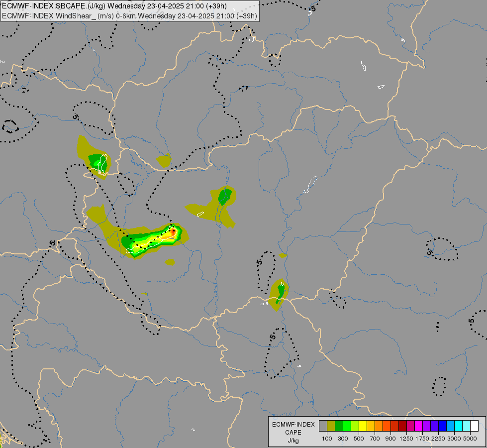
Task: Click the sky blue swatch before 3000
Action: coord(450,426)
